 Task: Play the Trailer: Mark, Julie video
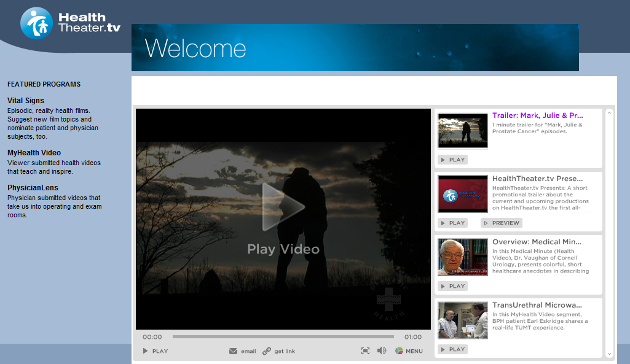pyautogui.click(x=453, y=160)
